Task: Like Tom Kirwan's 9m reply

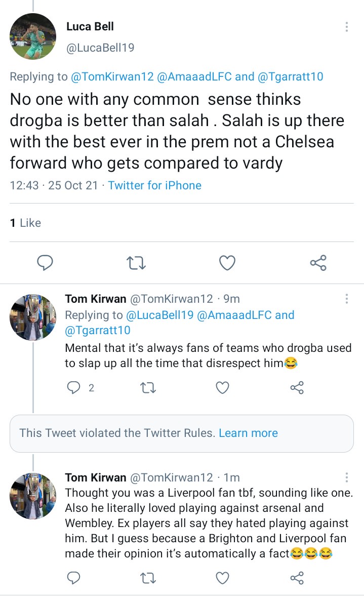Action: [223, 388]
